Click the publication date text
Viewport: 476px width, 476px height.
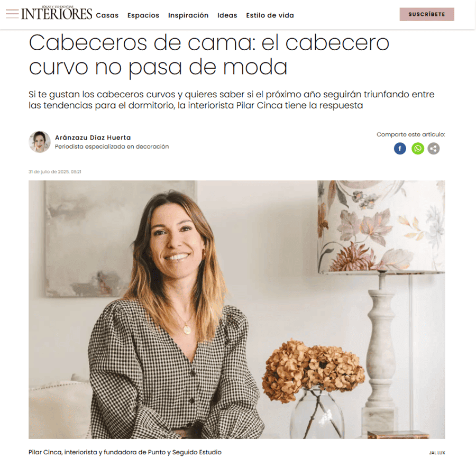click(55, 171)
